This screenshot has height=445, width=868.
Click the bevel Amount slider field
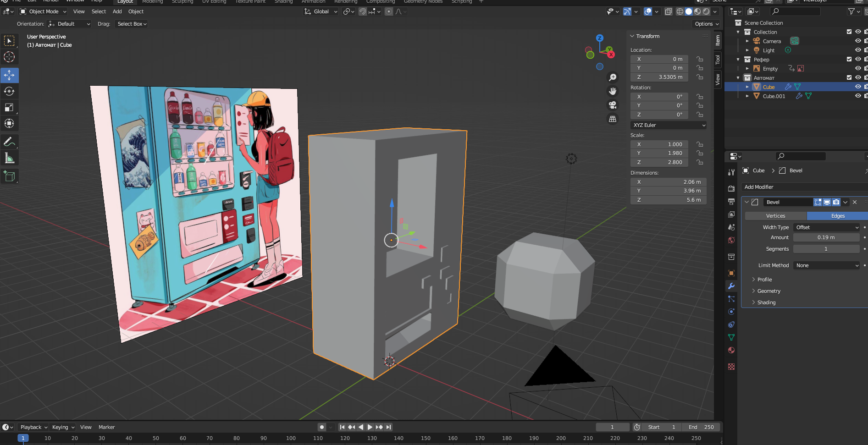click(826, 237)
